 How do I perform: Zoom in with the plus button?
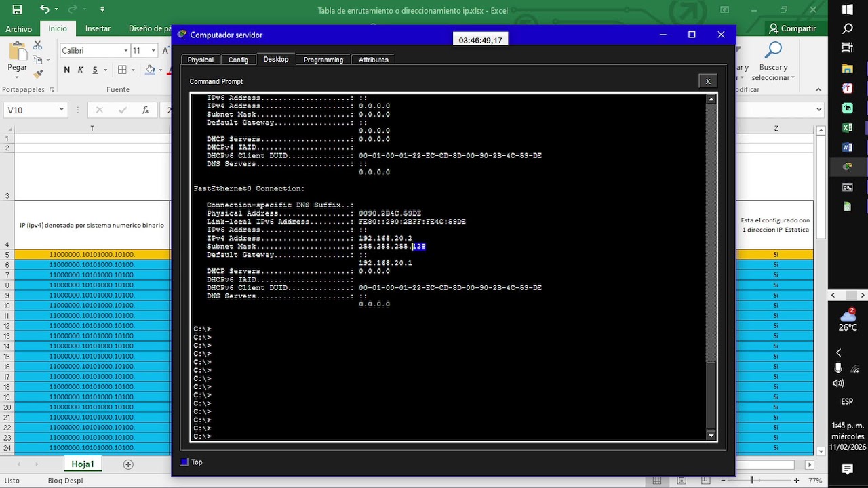tap(796, 481)
